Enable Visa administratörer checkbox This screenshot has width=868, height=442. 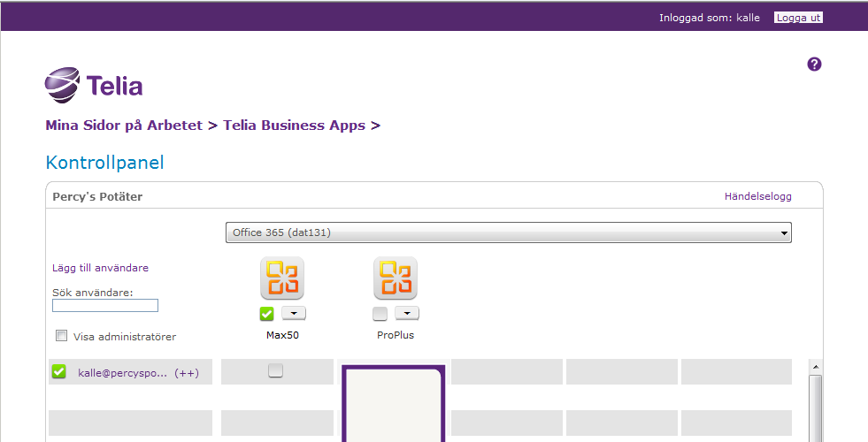(x=61, y=336)
